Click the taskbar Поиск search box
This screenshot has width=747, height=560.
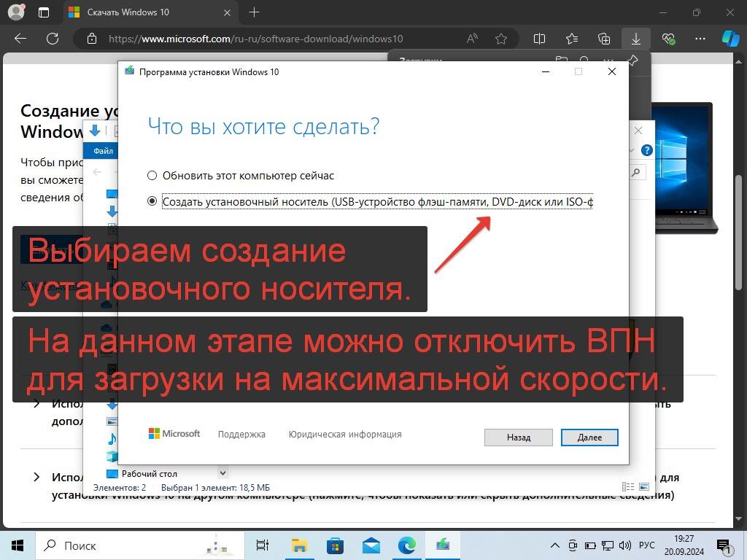pyautogui.click(x=140, y=545)
